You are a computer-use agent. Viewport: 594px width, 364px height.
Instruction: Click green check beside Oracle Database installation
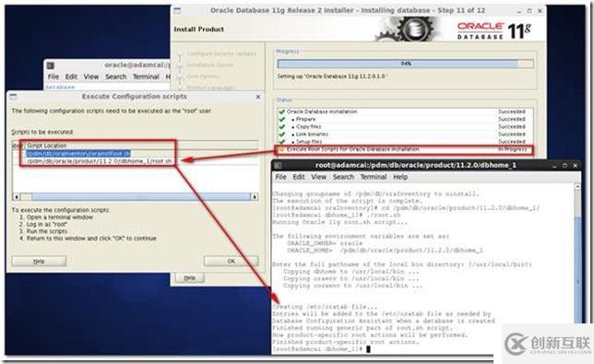click(x=282, y=112)
